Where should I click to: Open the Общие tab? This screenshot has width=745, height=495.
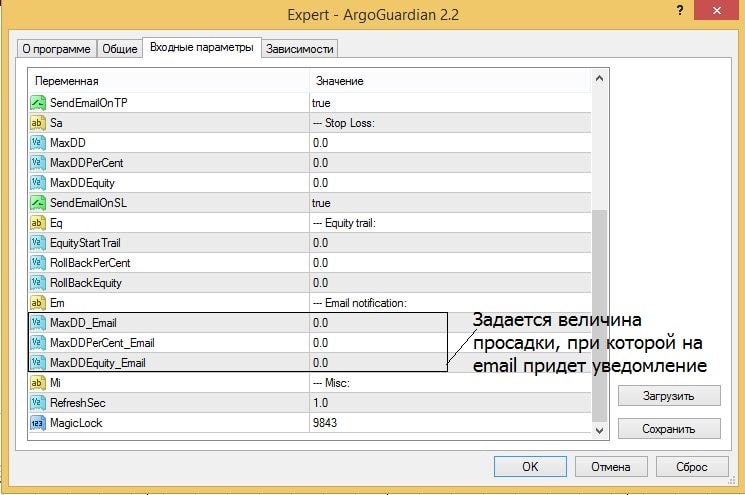120,49
